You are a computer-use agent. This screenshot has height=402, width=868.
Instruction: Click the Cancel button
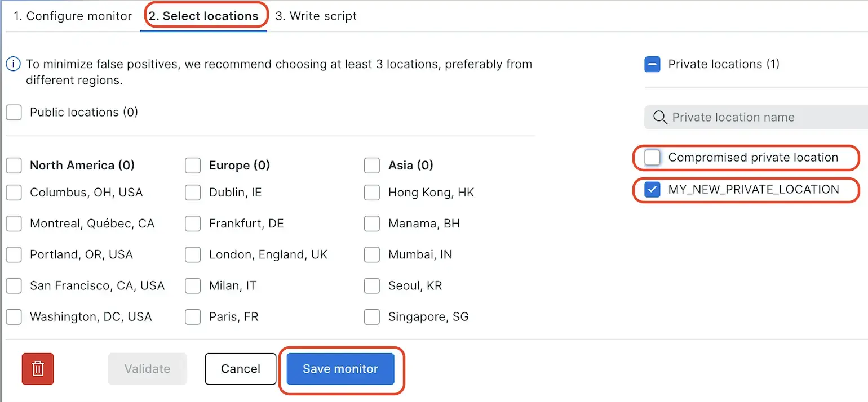pos(241,369)
